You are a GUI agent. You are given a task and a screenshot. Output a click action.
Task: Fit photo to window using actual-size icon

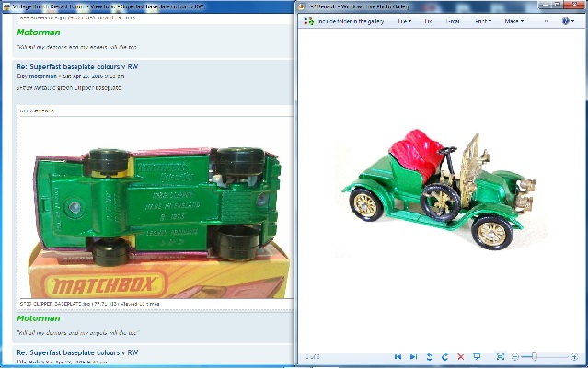tap(500, 356)
